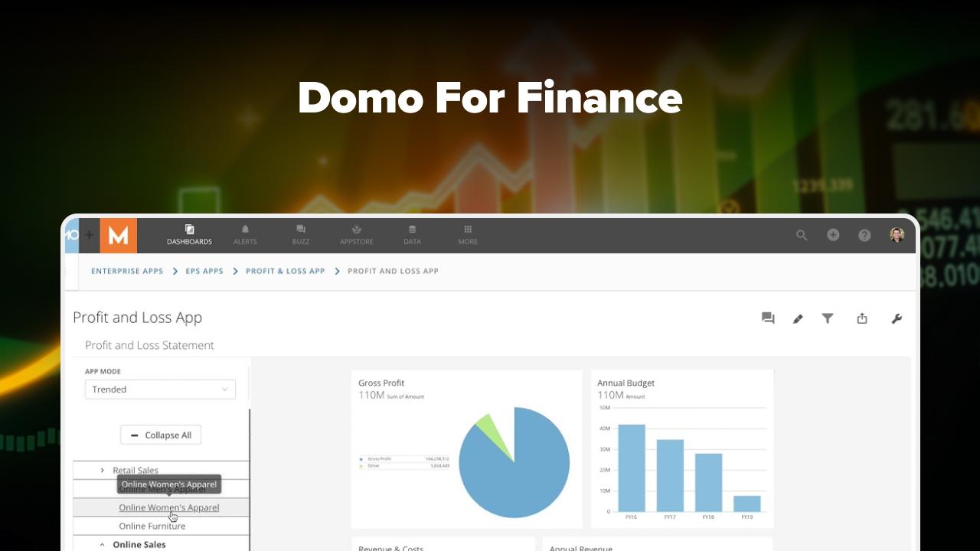980x551 pixels.
Task: Open the filter icon near Profit and Loss App
Action: pos(828,318)
